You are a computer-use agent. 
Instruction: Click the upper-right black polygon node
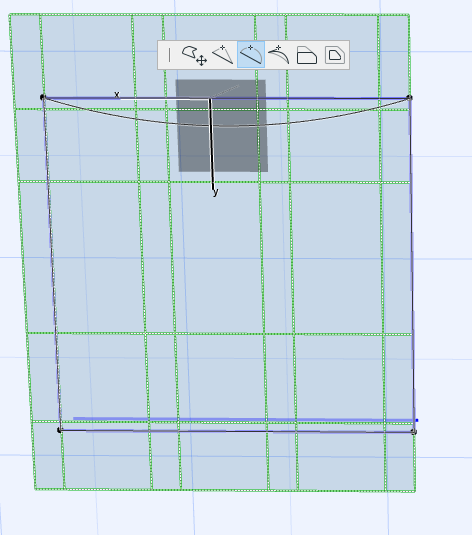click(x=410, y=98)
